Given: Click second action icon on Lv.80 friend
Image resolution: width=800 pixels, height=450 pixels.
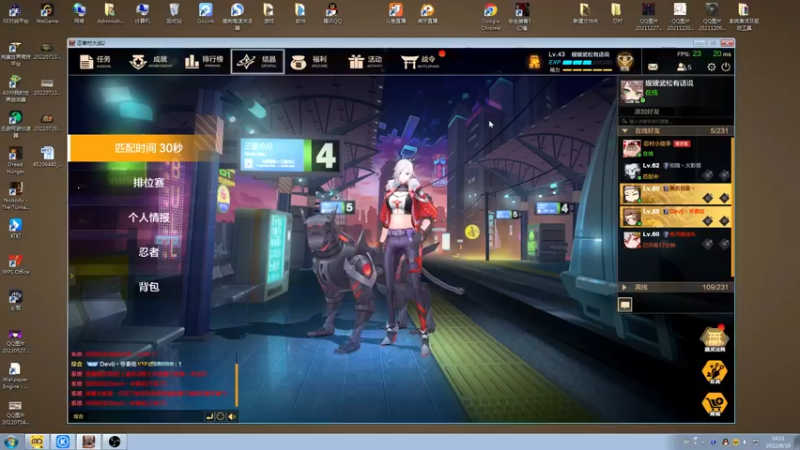Looking at the screenshot, I should pos(724,198).
